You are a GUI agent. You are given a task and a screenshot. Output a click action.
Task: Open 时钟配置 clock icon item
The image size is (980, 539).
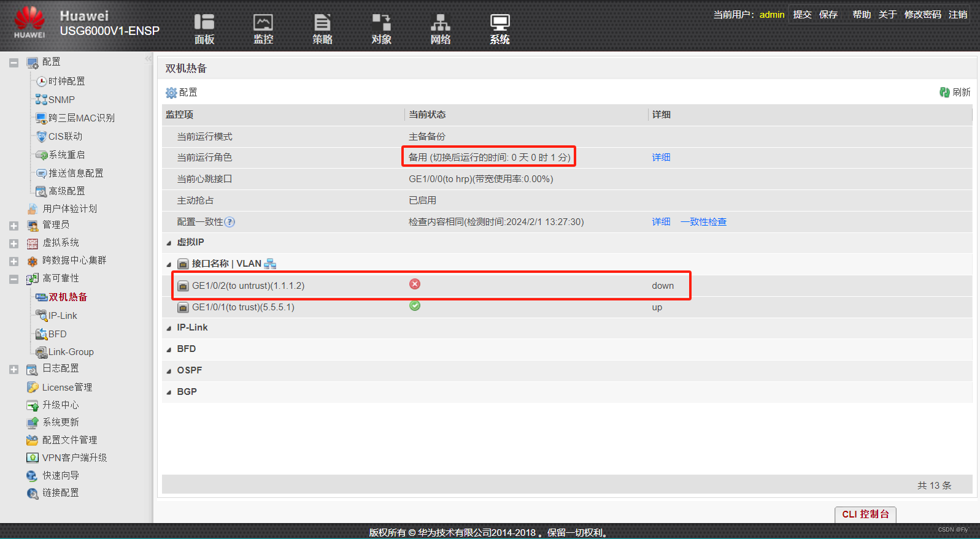42,82
